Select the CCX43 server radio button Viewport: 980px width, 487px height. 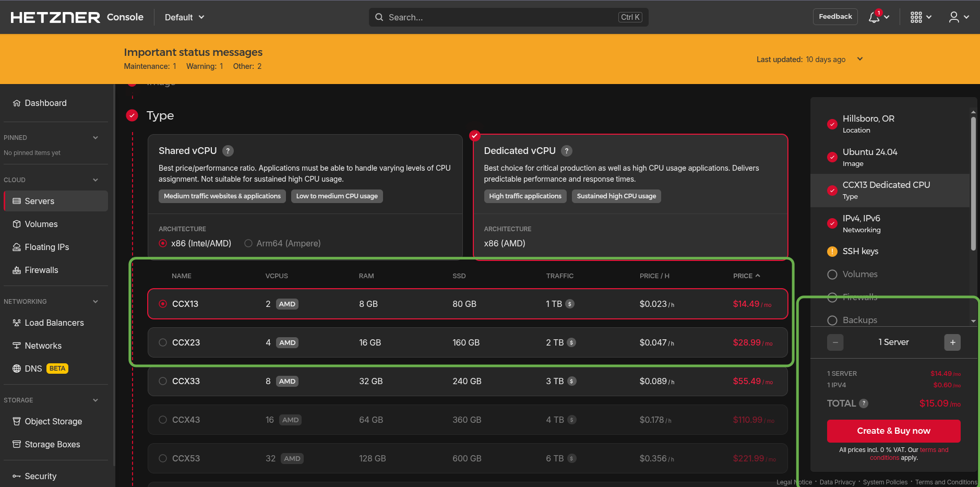point(163,420)
